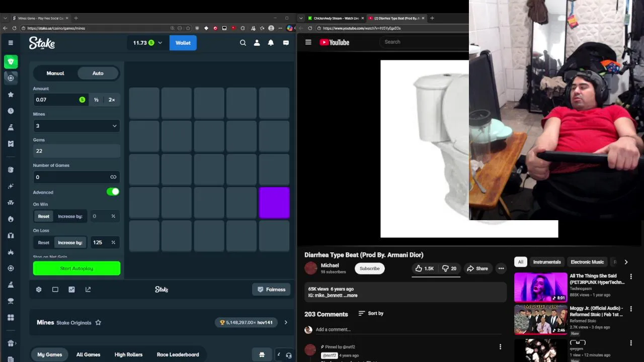Toggle infinite games icon in Number of Games
The width and height of the screenshot is (644, 362).
tap(113, 177)
